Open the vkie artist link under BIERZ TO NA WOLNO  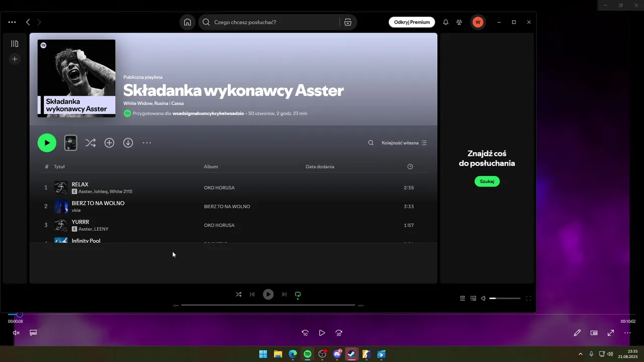76,210
